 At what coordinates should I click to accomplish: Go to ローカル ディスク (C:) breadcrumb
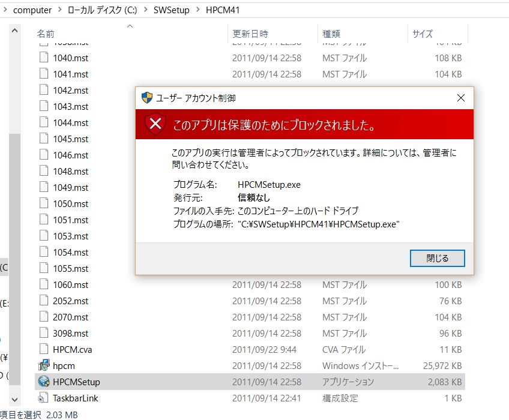tap(102, 10)
